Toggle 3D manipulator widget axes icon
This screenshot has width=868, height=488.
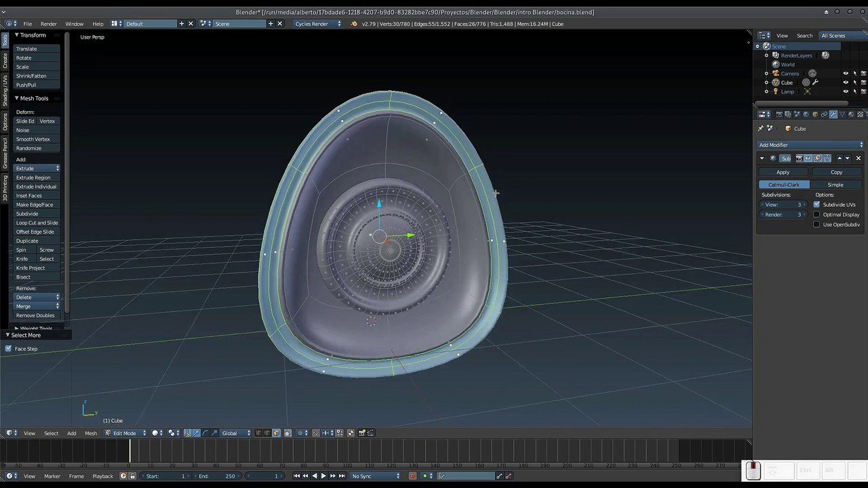[187, 433]
